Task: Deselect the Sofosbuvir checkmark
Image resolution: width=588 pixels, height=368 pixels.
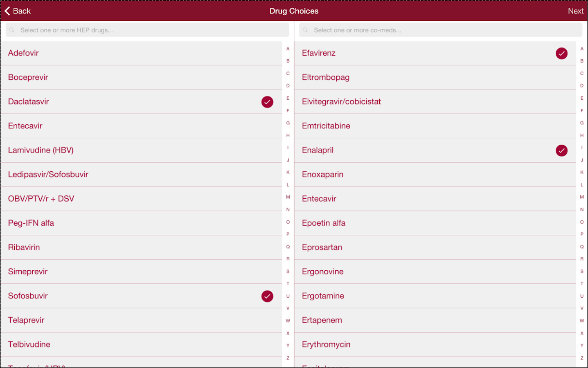Action: coord(267,296)
